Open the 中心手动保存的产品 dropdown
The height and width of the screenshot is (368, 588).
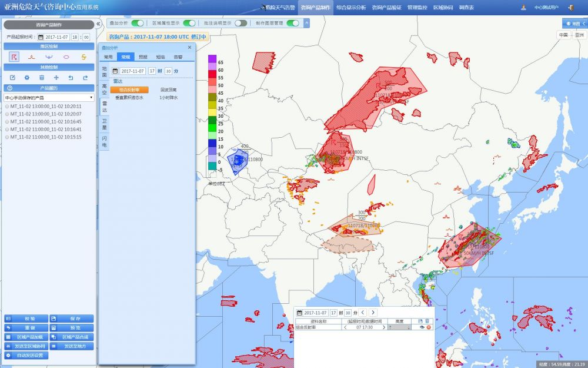pos(49,98)
